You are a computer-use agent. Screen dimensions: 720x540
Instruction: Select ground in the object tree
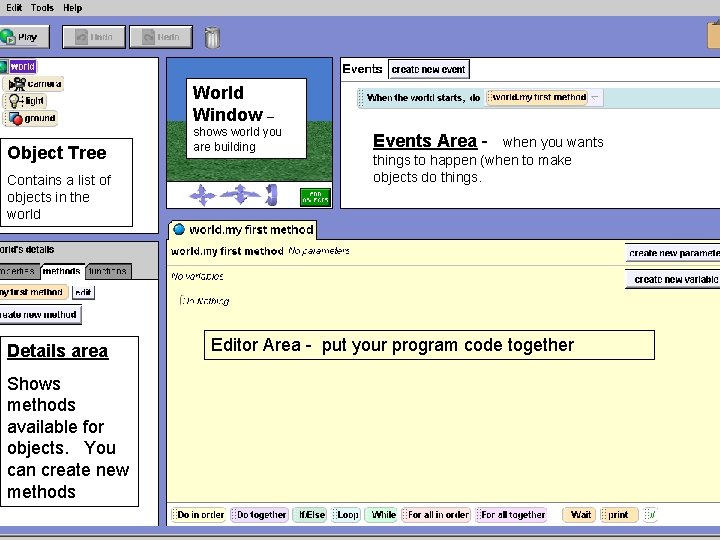[x=31, y=118]
